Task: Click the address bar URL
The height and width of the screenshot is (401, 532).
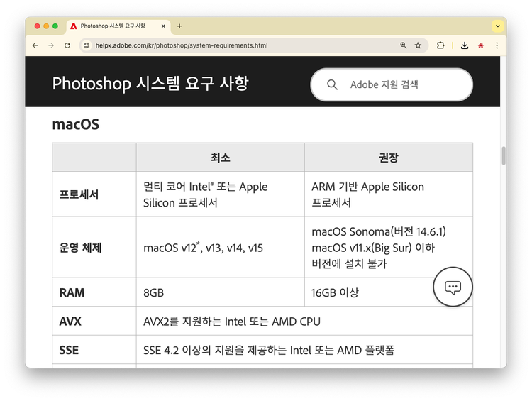Action: (182, 45)
